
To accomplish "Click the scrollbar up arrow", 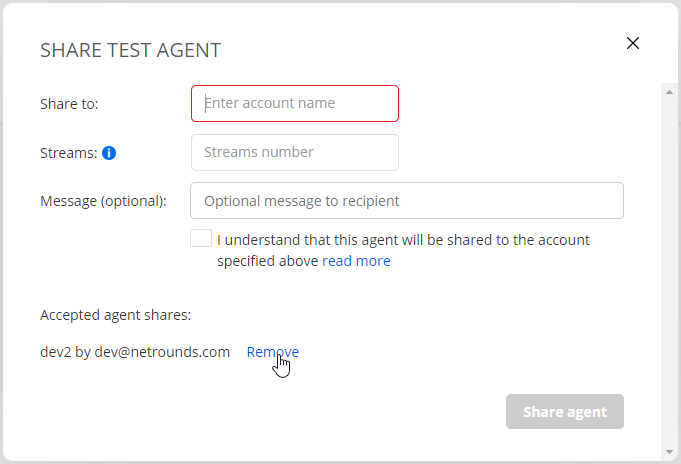I will [670, 91].
